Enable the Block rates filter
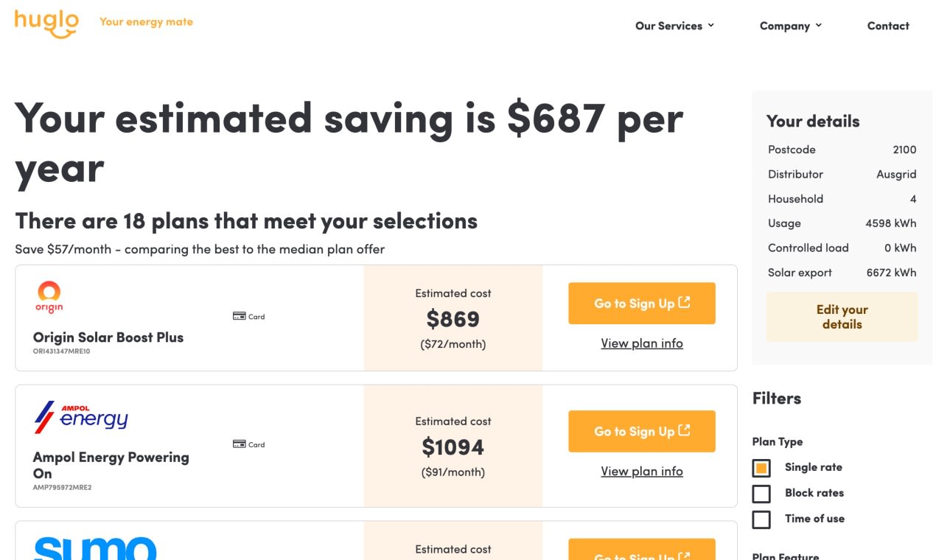This screenshot has width=936, height=560. (761, 494)
